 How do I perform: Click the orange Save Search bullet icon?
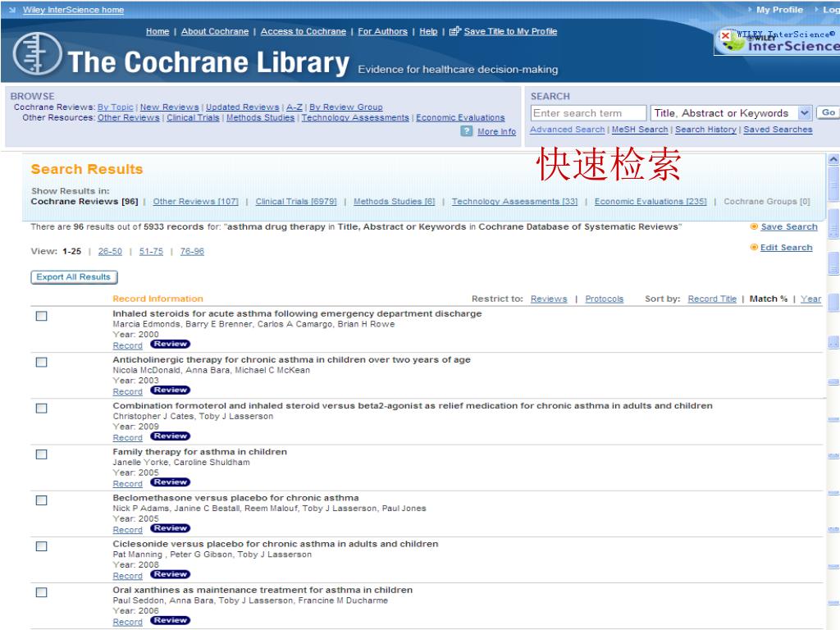(754, 226)
